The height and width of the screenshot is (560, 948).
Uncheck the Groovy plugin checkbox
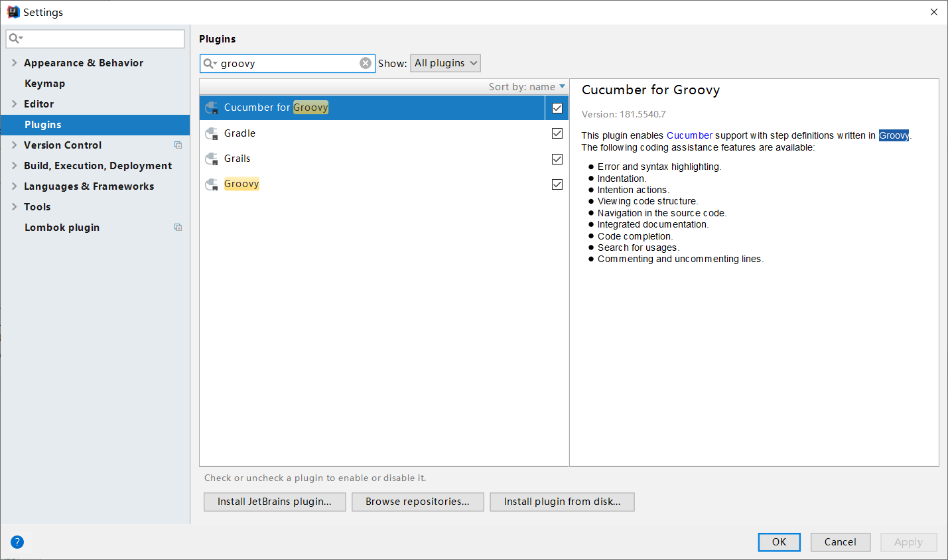557,184
